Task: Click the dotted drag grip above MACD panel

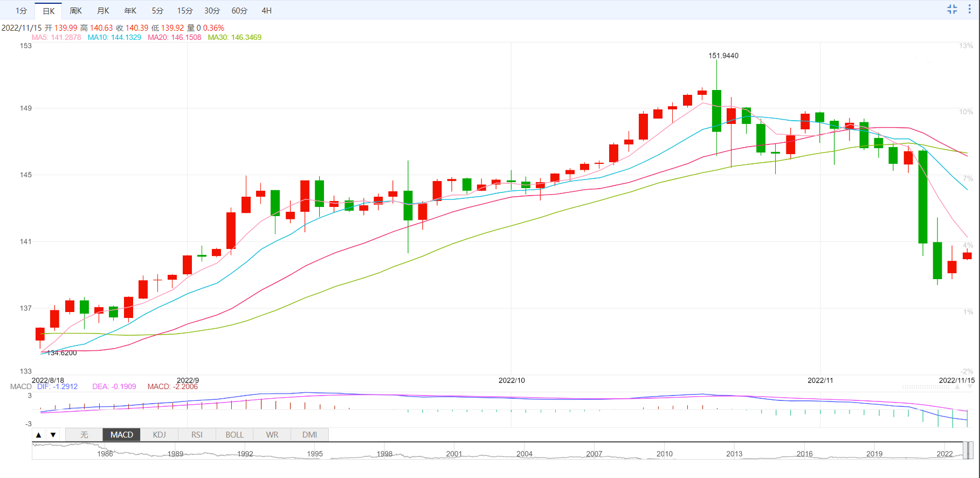Action: (925, 387)
